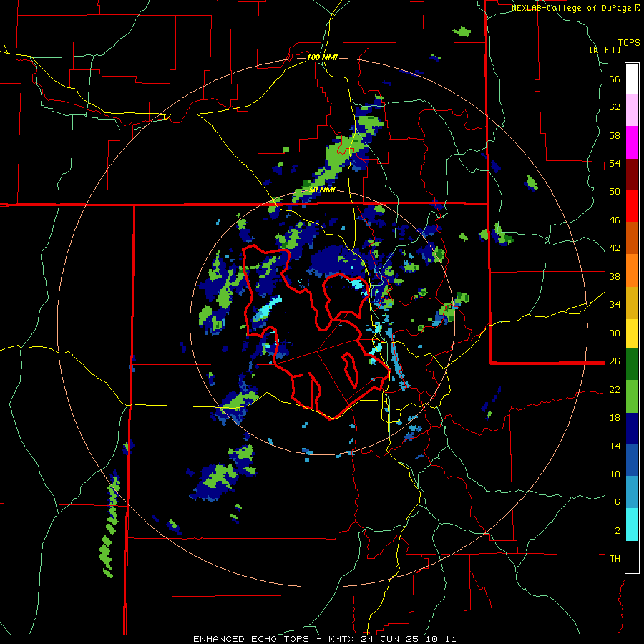
Task: Click the '24 JUN 25' date text
Action: pyautogui.click(x=390, y=639)
